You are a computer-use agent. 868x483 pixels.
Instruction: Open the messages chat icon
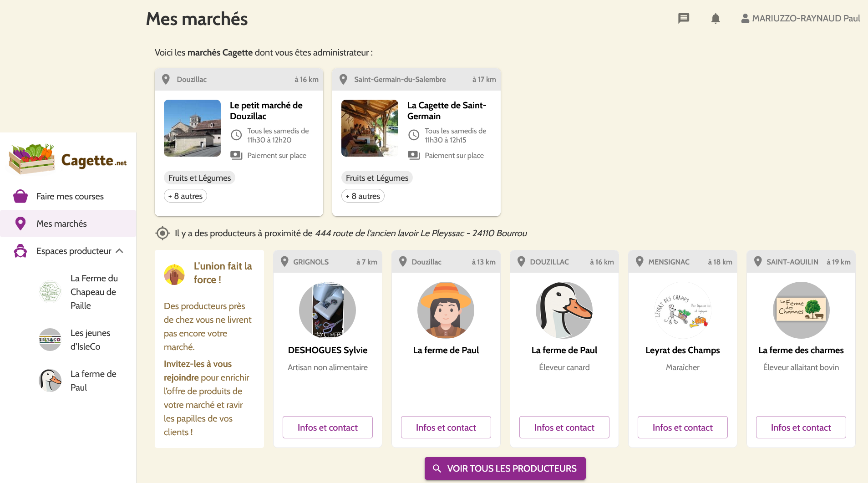[x=683, y=18]
